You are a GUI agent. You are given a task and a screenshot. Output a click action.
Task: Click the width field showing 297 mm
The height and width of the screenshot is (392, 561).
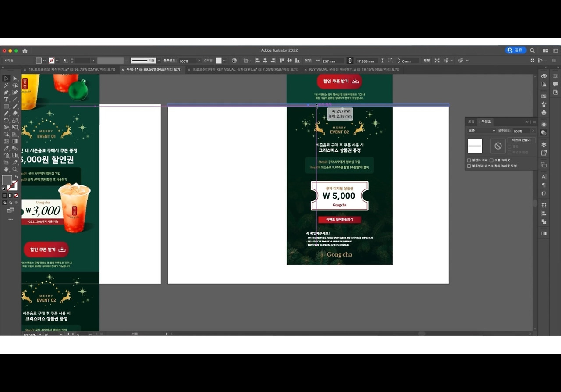coord(333,61)
